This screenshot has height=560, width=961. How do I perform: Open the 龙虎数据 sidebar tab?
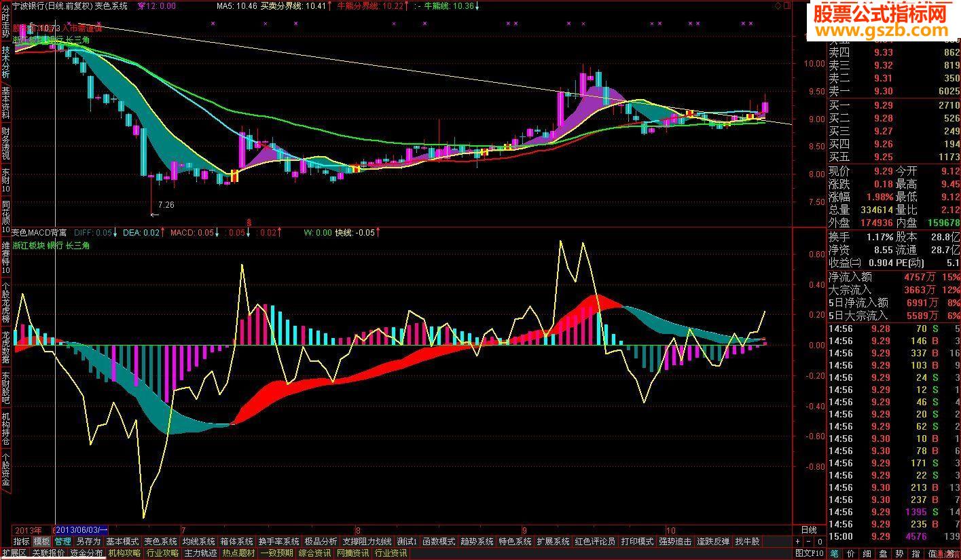pos(5,348)
